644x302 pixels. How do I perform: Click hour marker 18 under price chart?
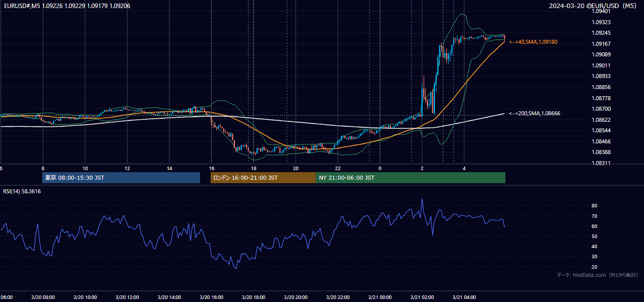pyautogui.click(x=254, y=168)
